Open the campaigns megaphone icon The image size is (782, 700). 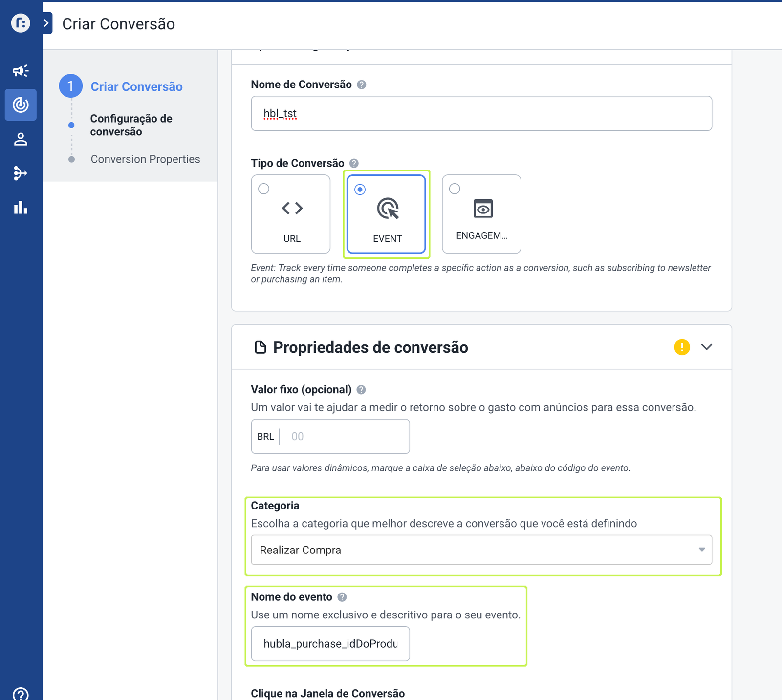pyautogui.click(x=21, y=71)
